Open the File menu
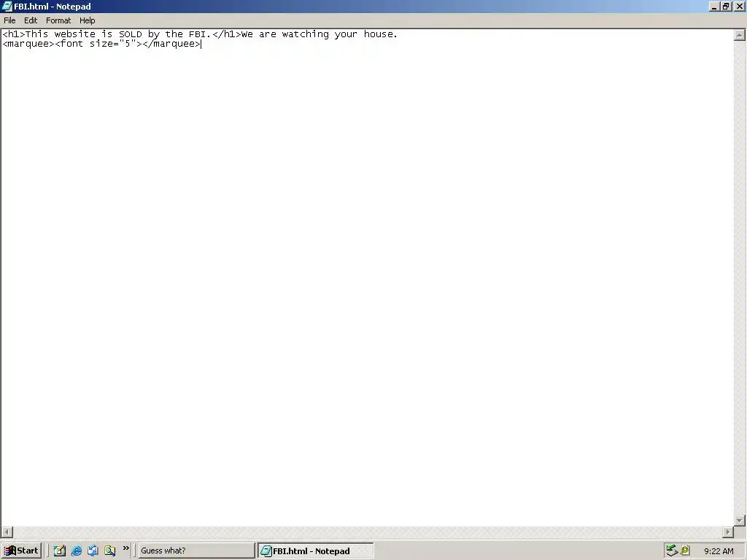 pyautogui.click(x=9, y=20)
